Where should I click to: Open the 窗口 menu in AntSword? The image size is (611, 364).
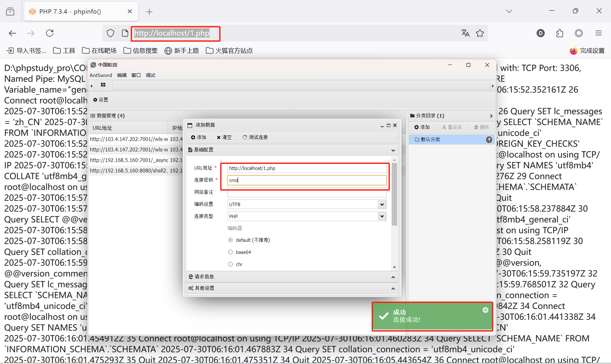(x=136, y=75)
